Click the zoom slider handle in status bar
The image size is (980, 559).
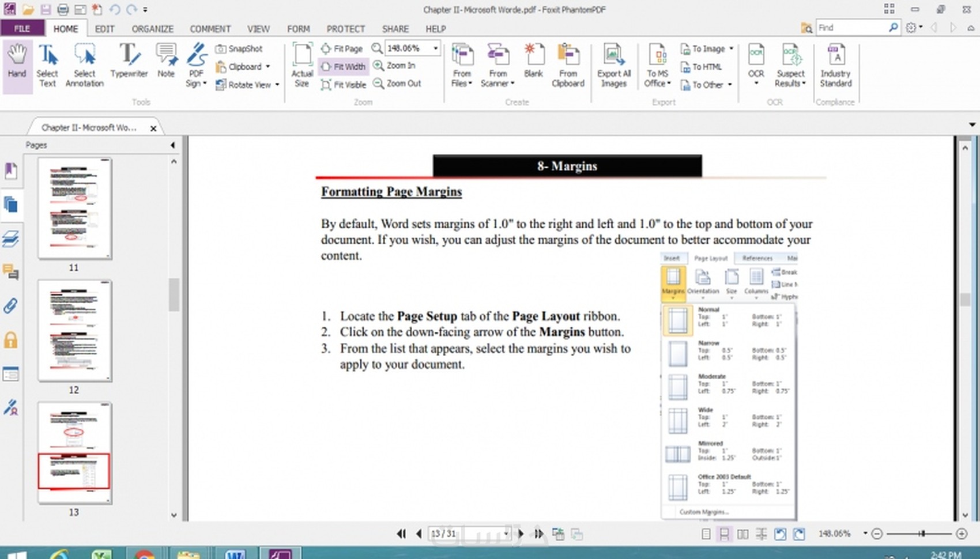click(922, 534)
